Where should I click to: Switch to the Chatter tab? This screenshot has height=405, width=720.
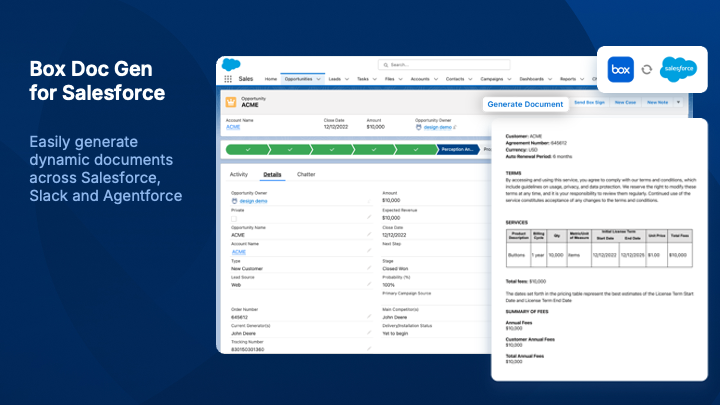point(306,174)
